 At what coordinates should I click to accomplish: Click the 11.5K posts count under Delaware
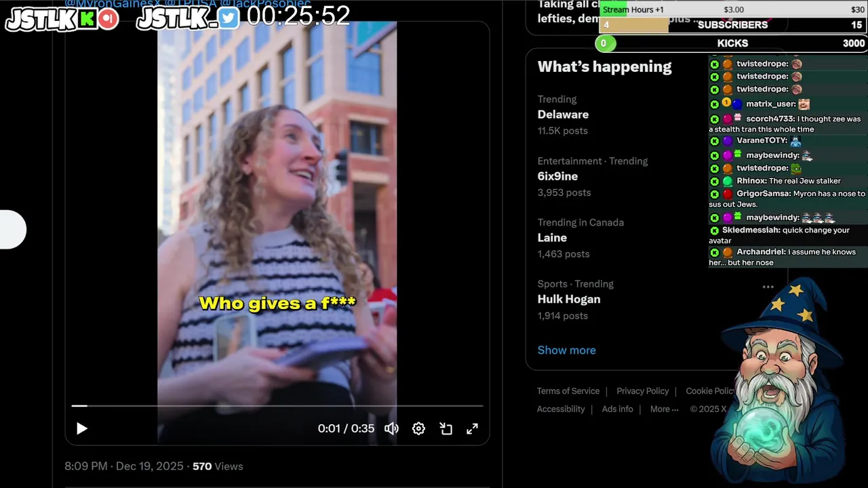563,131
